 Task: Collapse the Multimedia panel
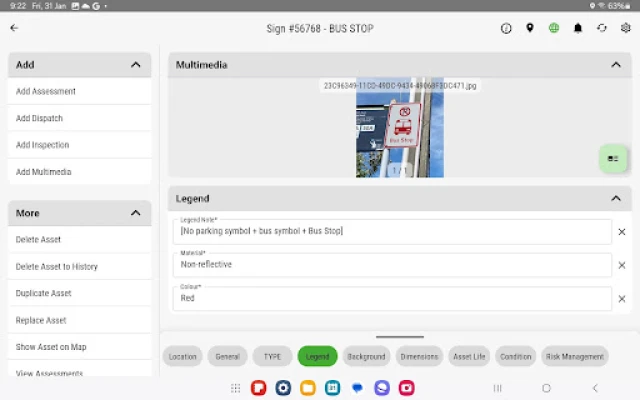[x=616, y=65]
